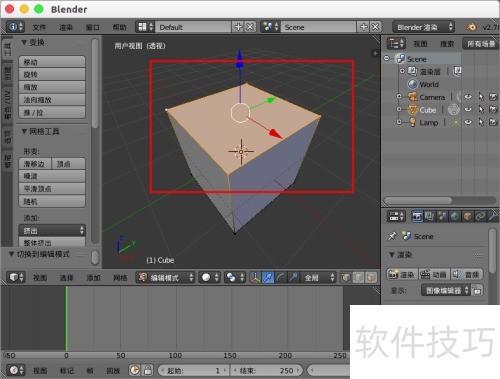500x379 pixels.
Task: Toggle Cube selectability arrow icon
Action: [481, 110]
